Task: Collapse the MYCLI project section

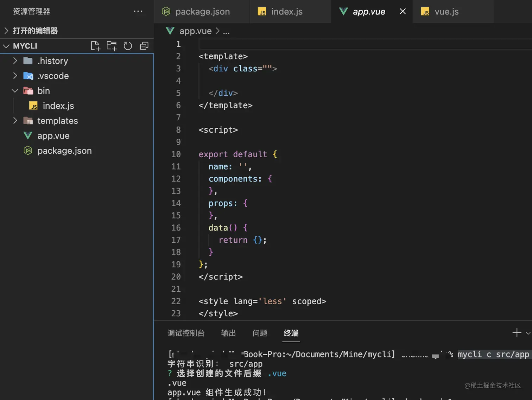Action: click(6, 46)
